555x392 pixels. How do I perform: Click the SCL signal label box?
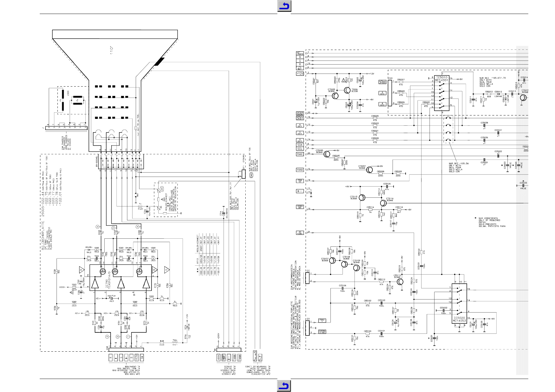pyautogui.click(x=300, y=149)
